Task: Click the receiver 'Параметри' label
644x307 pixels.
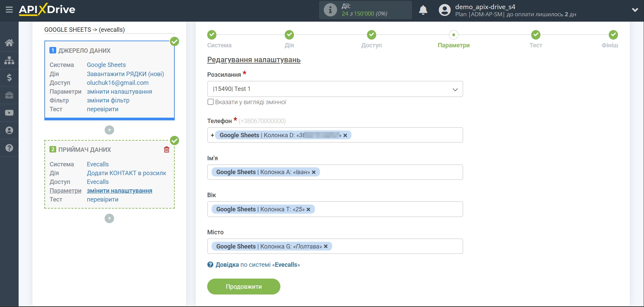Action: point(65,191)
